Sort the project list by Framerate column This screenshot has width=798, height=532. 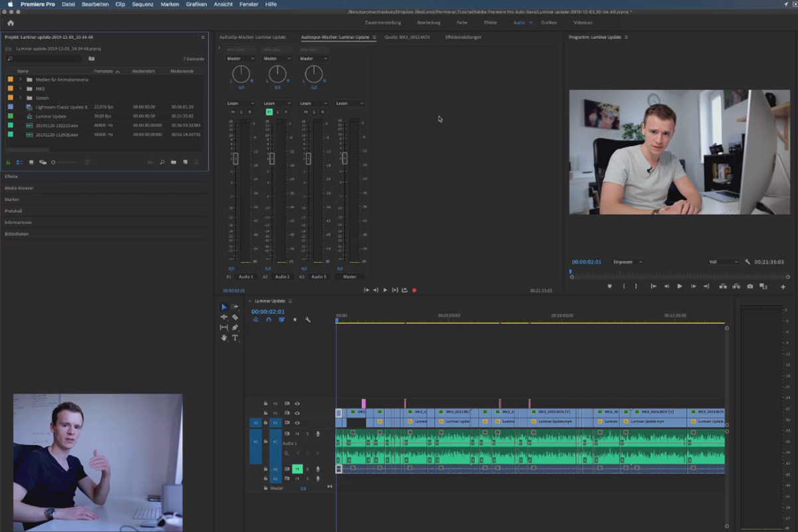103,71
